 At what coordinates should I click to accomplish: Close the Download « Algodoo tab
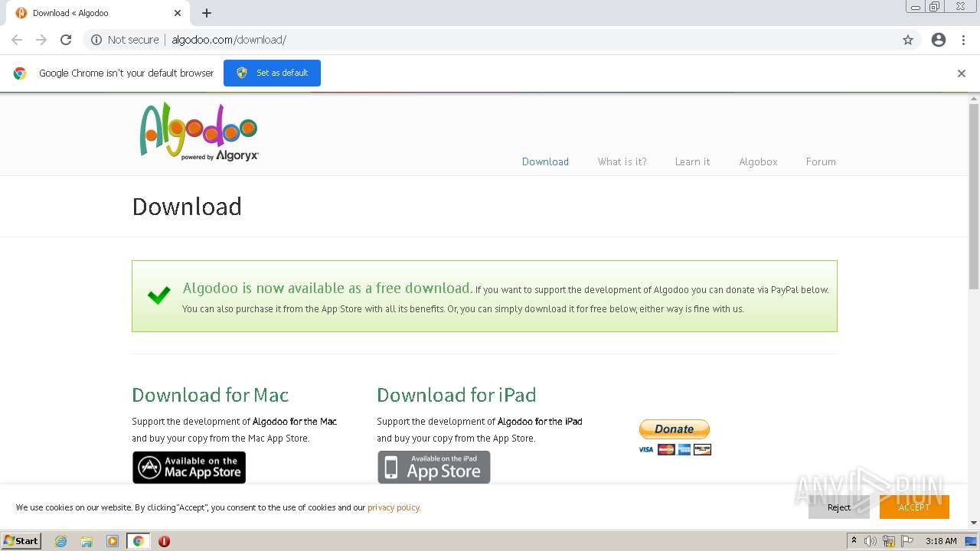[x=178, y=13]
